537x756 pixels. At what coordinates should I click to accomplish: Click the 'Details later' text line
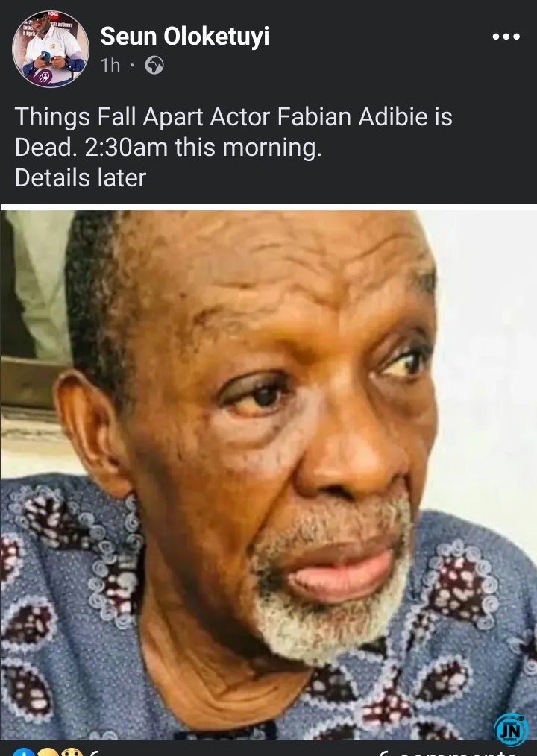pyautogui.click(x=80, y=177)
